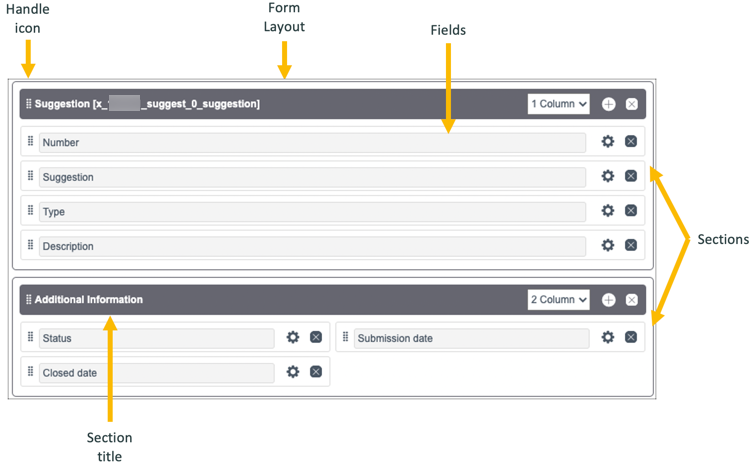Remove the Additional Information section
The height and width of the screenshot is (467, 751).
(632, 300)
